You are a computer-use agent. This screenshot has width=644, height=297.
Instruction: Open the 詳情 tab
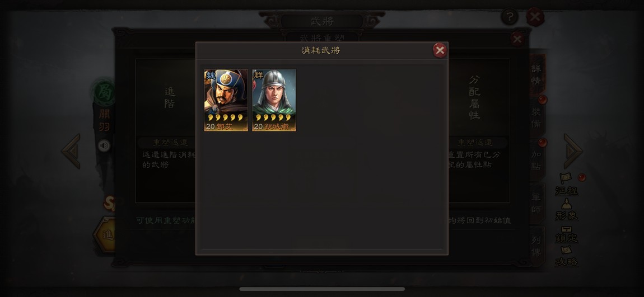[x=537, y=74]
